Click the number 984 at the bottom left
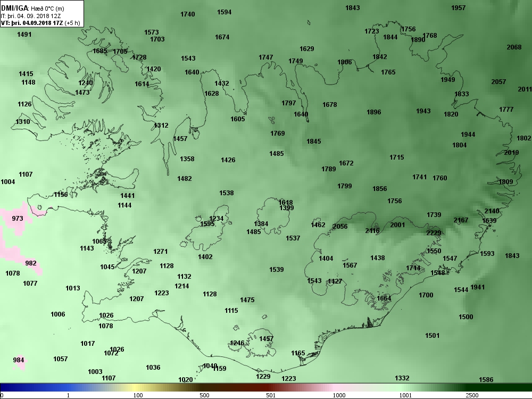 pyautogui.click(x=19, y=360)
